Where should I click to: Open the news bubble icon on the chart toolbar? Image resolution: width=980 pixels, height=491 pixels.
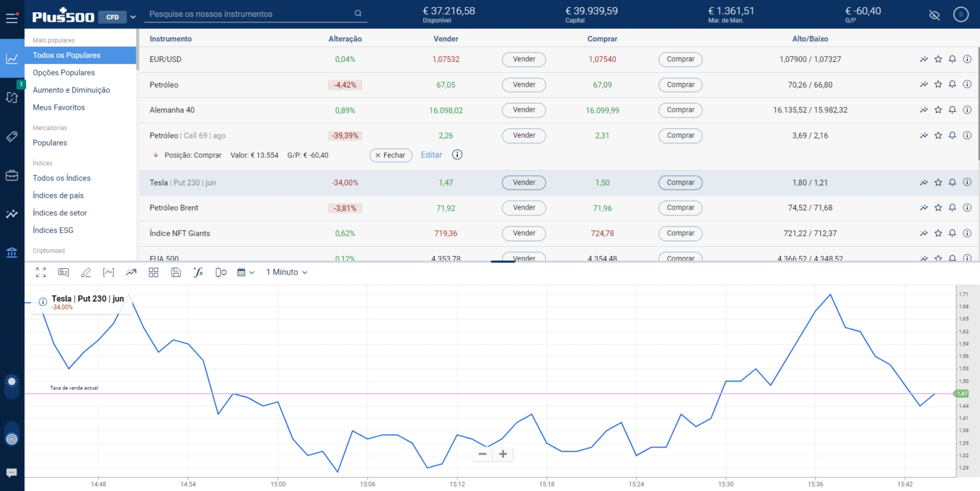[63, 272]
